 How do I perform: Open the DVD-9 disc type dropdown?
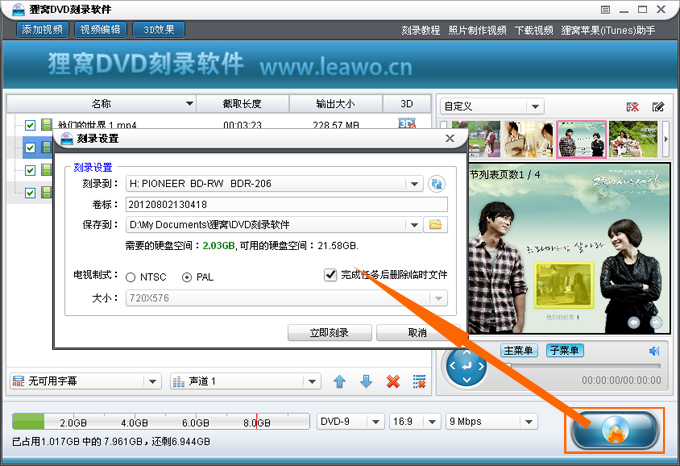376,421
